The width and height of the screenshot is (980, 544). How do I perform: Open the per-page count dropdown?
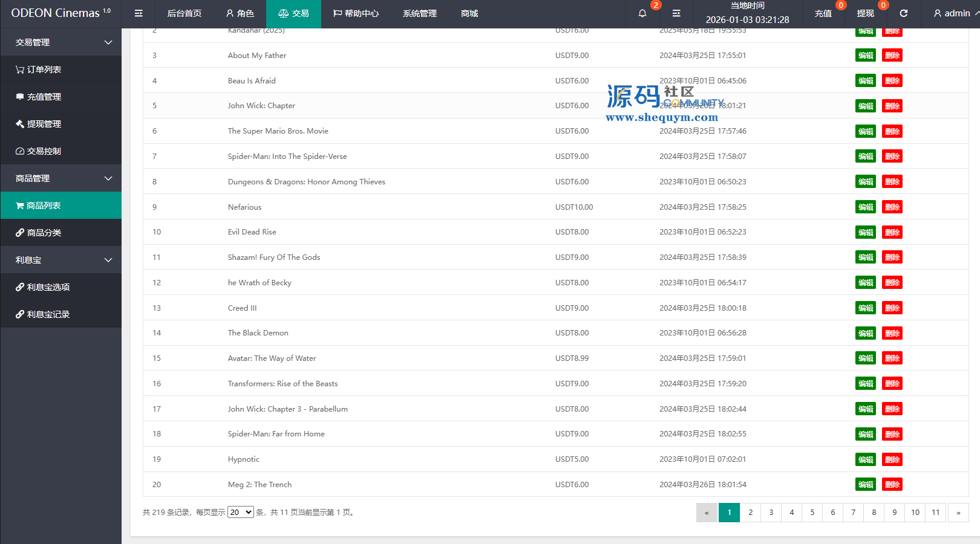(240, 513)
